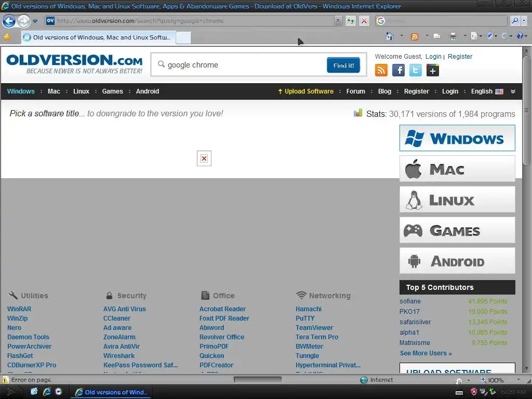This screenshot has width=532, height=399.
Task: Click the Refresh page icon
Action: click(351, 21)
